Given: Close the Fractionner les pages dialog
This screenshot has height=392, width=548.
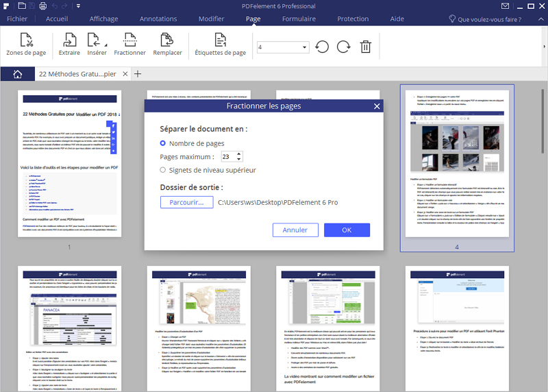Looking at the screenshot, I should pos(377,106).
